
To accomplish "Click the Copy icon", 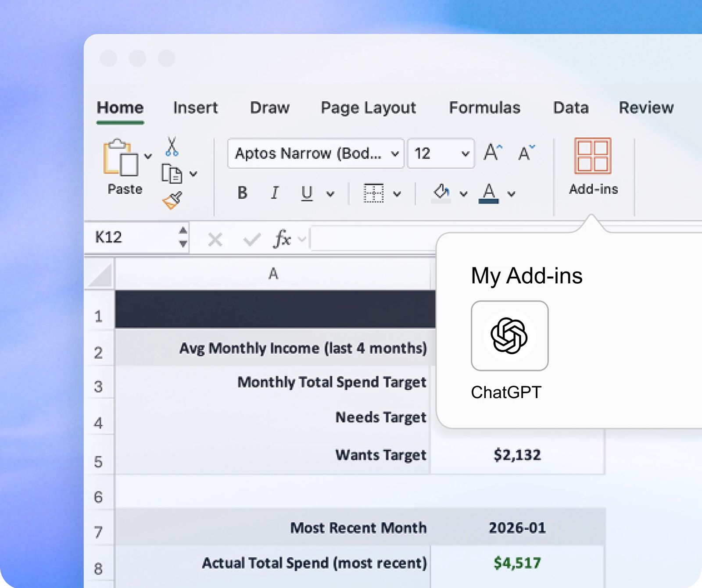I will 172,174.
